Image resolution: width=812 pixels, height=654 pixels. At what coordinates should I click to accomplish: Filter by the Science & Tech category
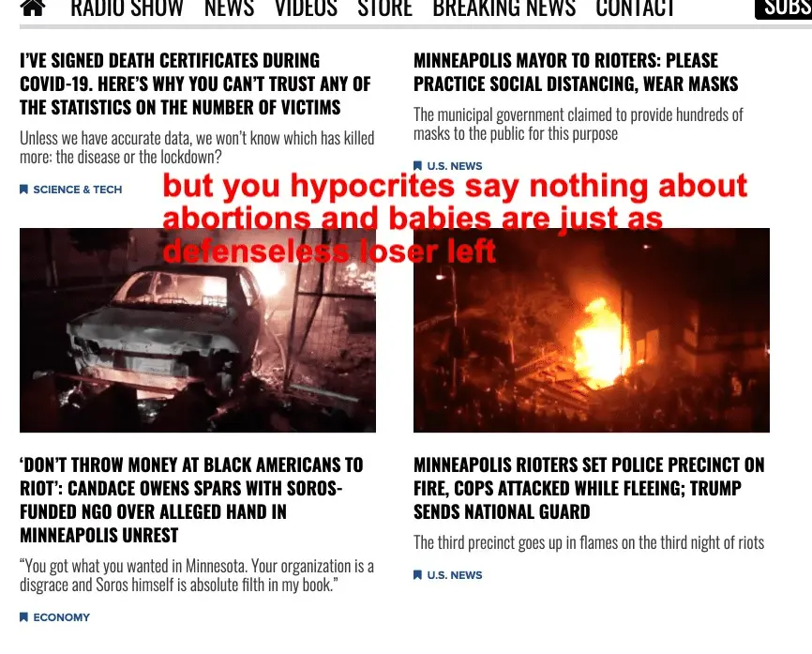tap(78, 190)
